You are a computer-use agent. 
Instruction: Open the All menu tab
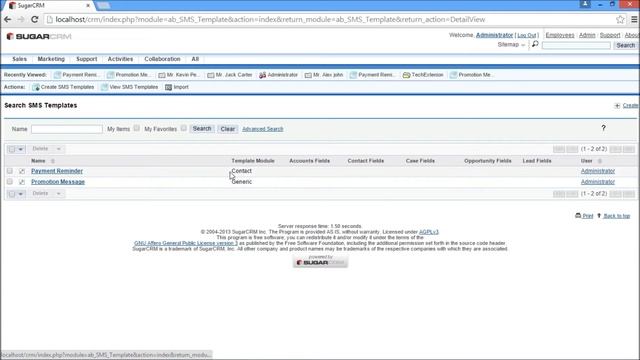tap(195, 59)
